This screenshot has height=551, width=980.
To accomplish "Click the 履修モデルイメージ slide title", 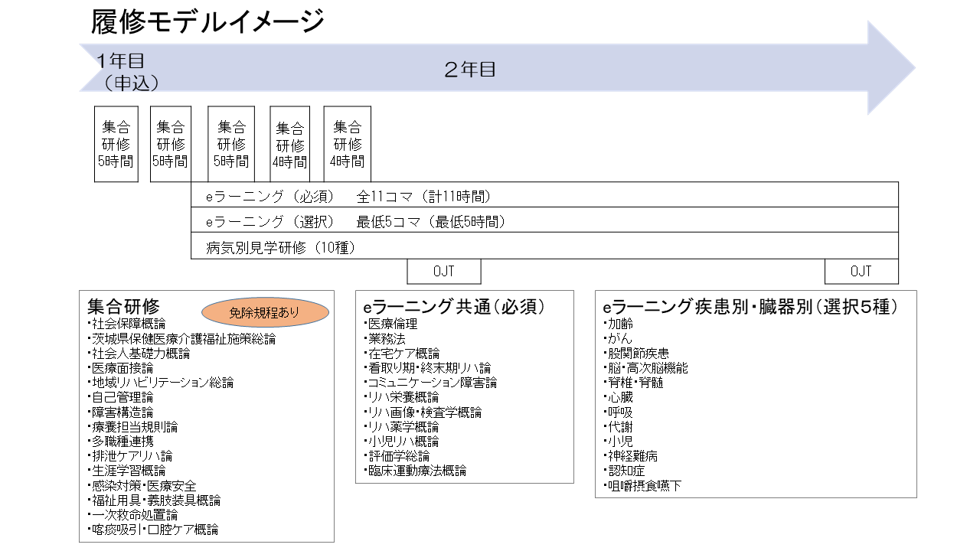I will [207, 21].
